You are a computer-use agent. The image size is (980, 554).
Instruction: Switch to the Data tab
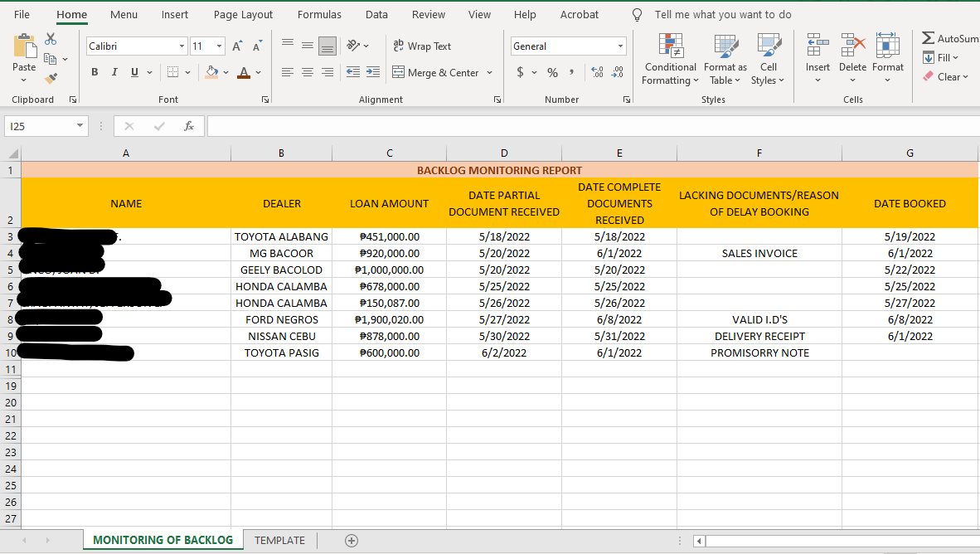pyautogui.click(x=376, y=14)
